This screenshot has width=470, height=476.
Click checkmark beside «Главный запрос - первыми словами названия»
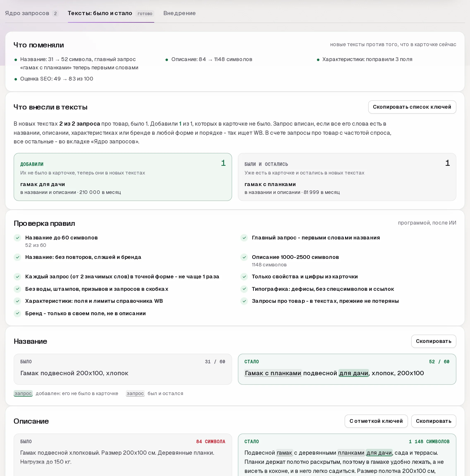tap(244, 238)
